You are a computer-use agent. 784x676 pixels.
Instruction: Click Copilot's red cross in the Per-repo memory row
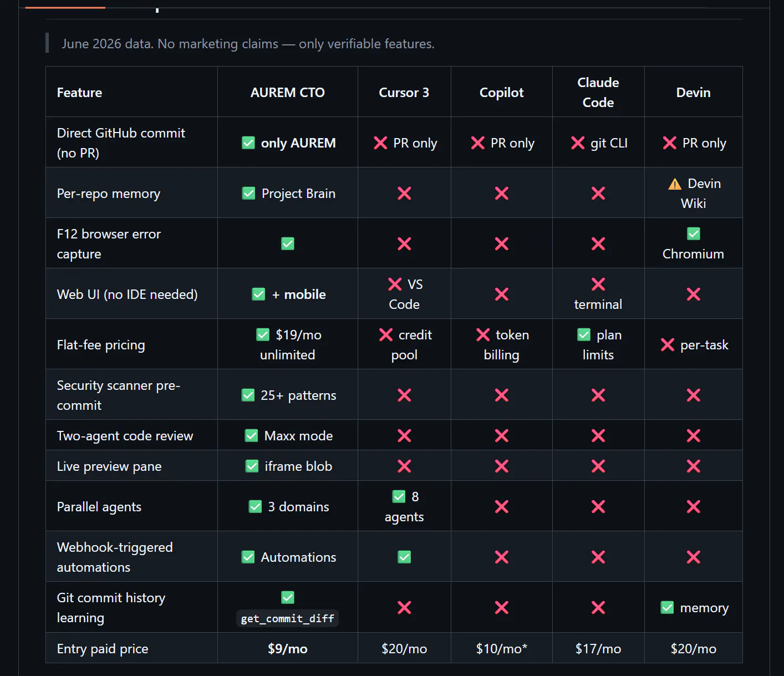click(502, 194)
